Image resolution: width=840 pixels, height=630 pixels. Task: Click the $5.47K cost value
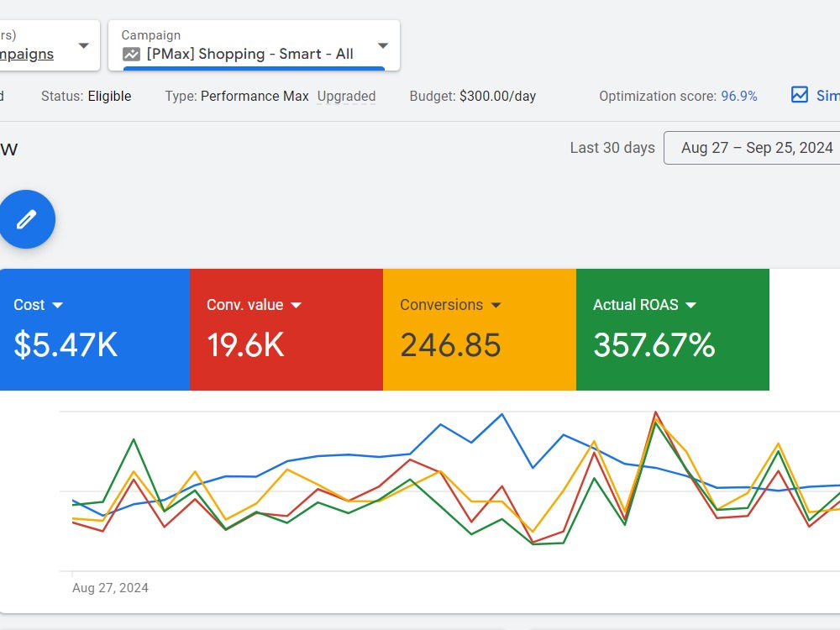click(66, 344)
